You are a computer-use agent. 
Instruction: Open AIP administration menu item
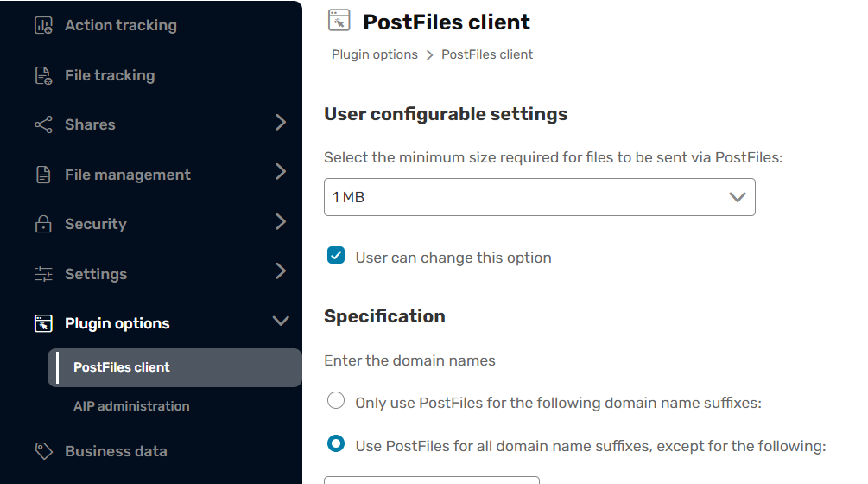pos(132,406)
